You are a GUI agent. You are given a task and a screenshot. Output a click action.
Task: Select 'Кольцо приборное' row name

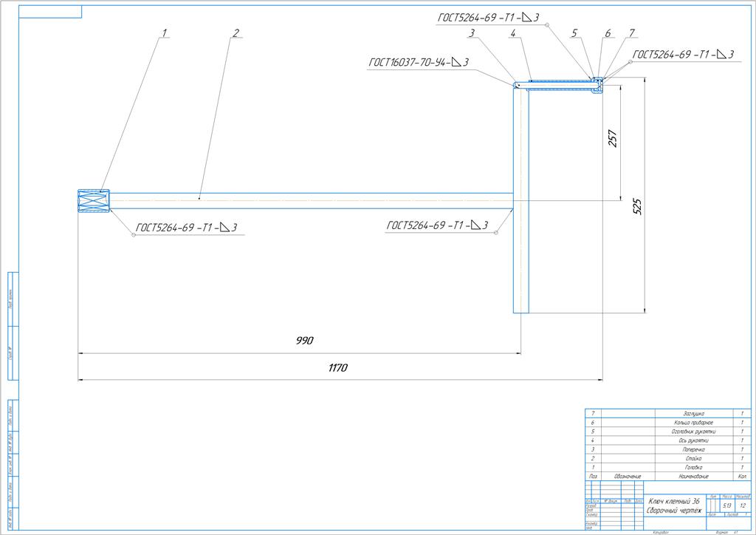click(693, 423)
